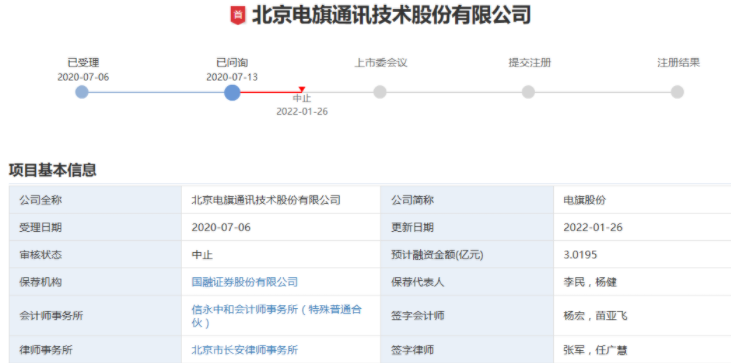Click the date 2020-07-13 under 已问询

[232, 77]
